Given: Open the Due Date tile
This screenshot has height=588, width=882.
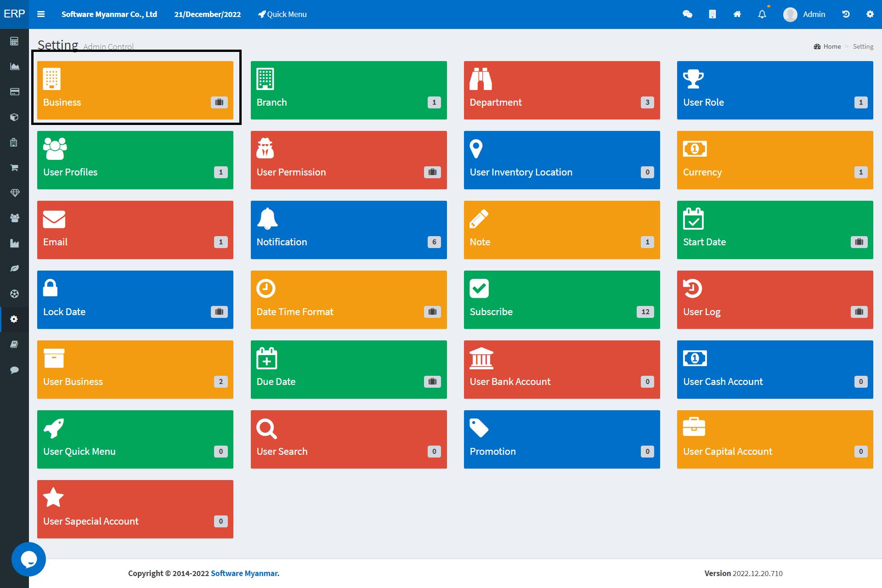Looking at the screenshot, I should pyautogui.click(x=349, y=369).
